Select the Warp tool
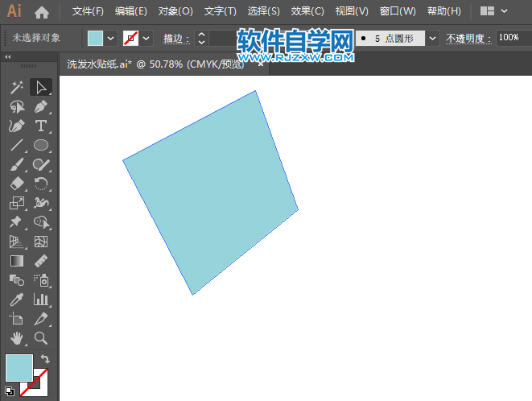The image size is (532, 401). 41,203
